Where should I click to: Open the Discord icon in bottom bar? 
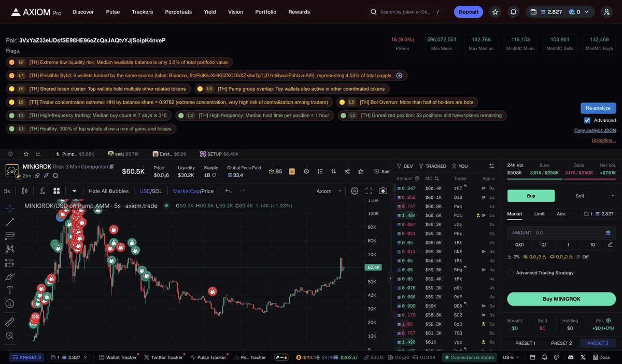click(x=571, y=357)
